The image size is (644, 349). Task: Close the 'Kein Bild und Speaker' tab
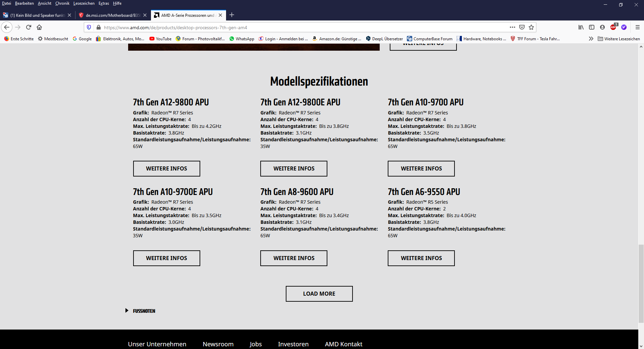pos(69,15)
